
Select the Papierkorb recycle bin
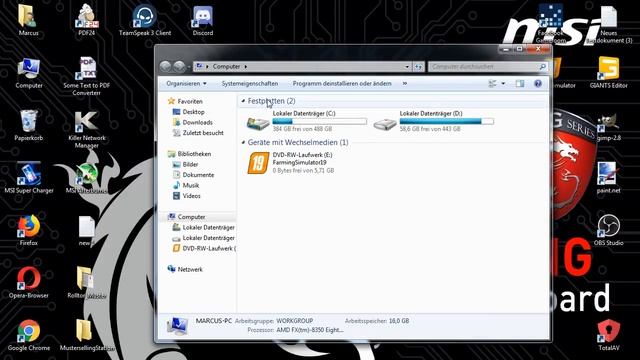coord(29,126)
